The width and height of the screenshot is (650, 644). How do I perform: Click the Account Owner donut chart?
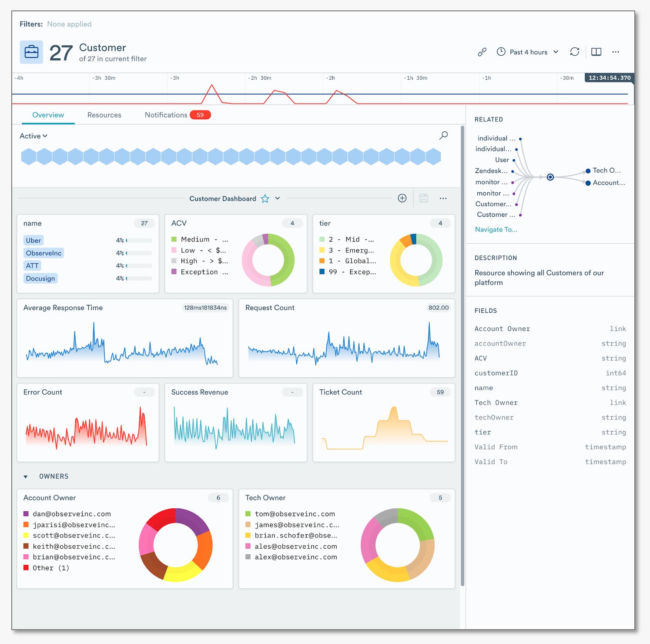click(x=176, y=545)
